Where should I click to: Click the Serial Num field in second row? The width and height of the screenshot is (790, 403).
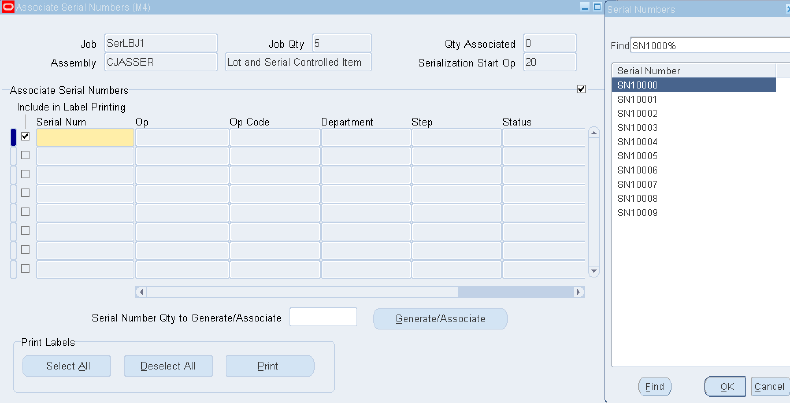(85, 156)
